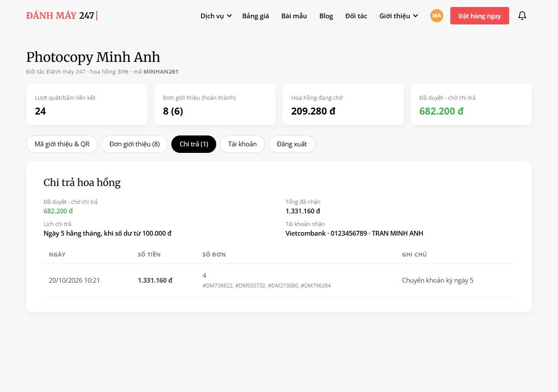This screenshot has height=392, width=558.
Task: Click the Chi trả hoa hồng heading
Action: [x=82, y=182]
